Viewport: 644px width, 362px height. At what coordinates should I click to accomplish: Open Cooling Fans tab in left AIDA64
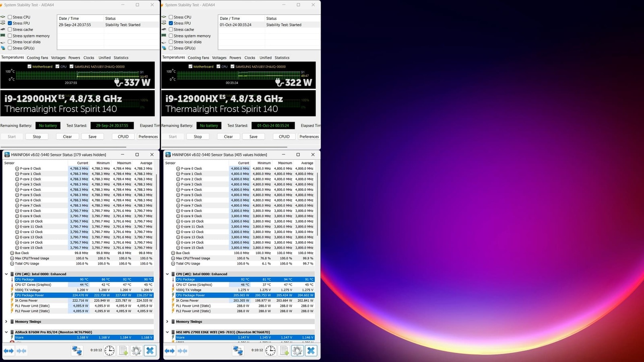(37, 58)
